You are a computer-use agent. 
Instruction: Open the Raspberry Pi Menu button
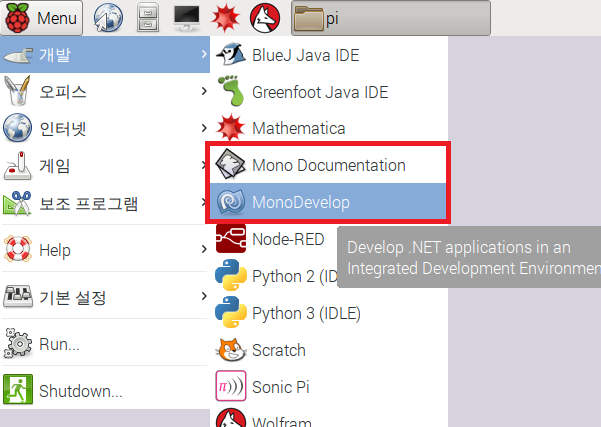pos(41,18)
